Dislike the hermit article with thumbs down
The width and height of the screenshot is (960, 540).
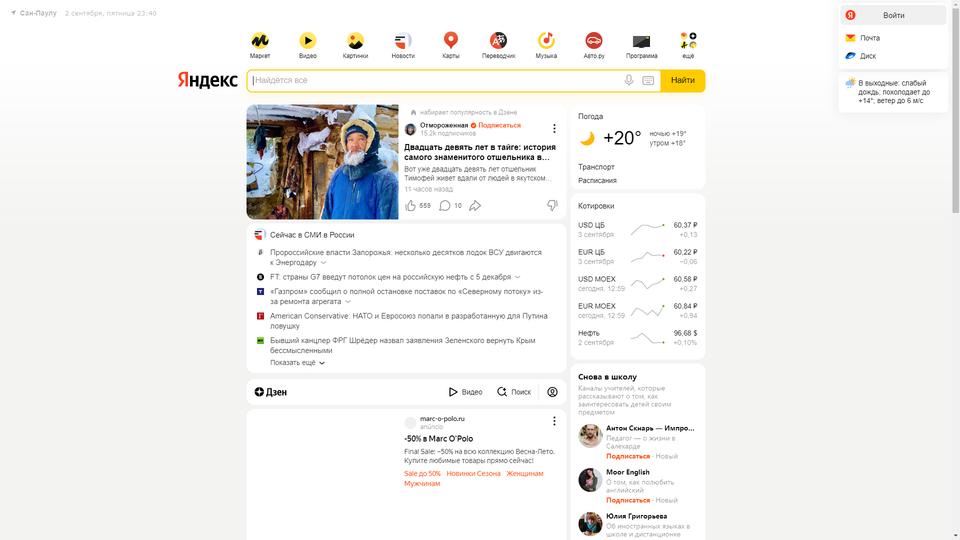pyautogui.click(x=552, y=206)
